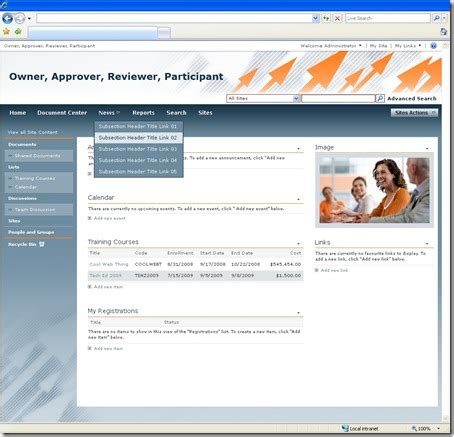
Task: Open a new blank browser tab
Action: [x=164, y=33]
